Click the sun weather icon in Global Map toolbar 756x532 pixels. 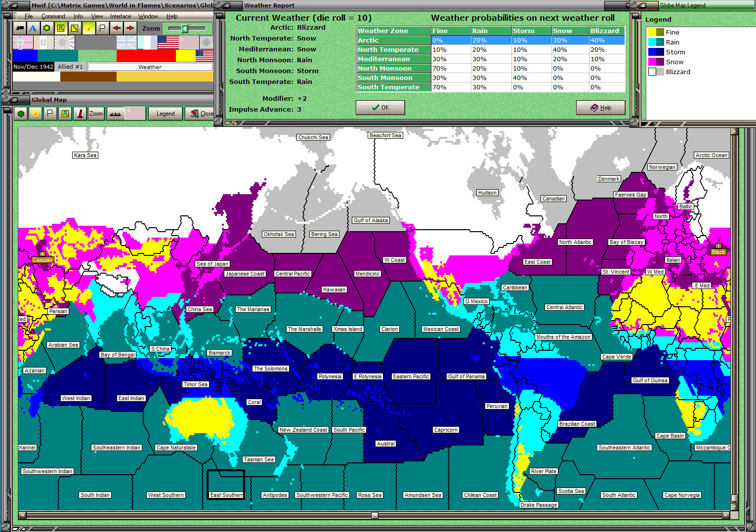pyautogui.click(x=35, y=114)
